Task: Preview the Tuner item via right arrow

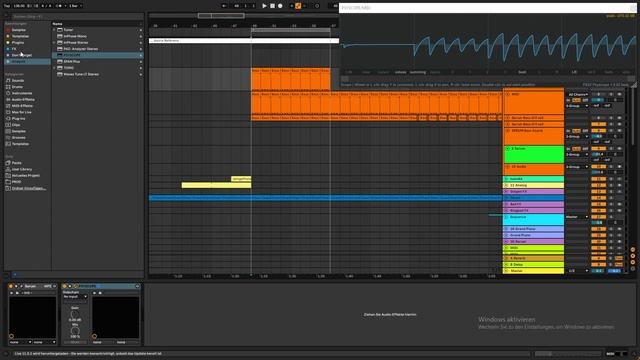Action: [141, 30]
